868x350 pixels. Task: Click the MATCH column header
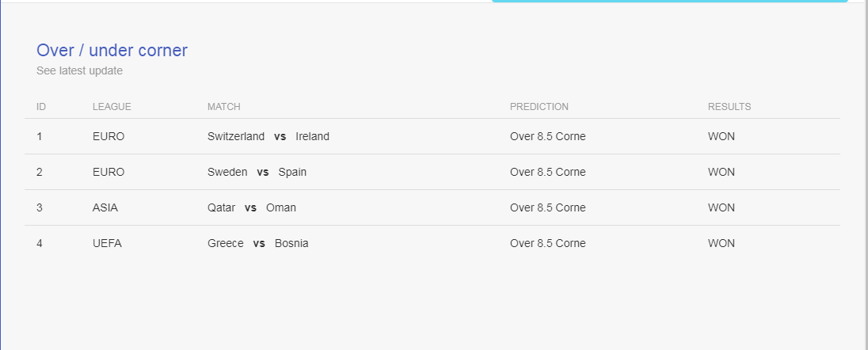[223, 107]
